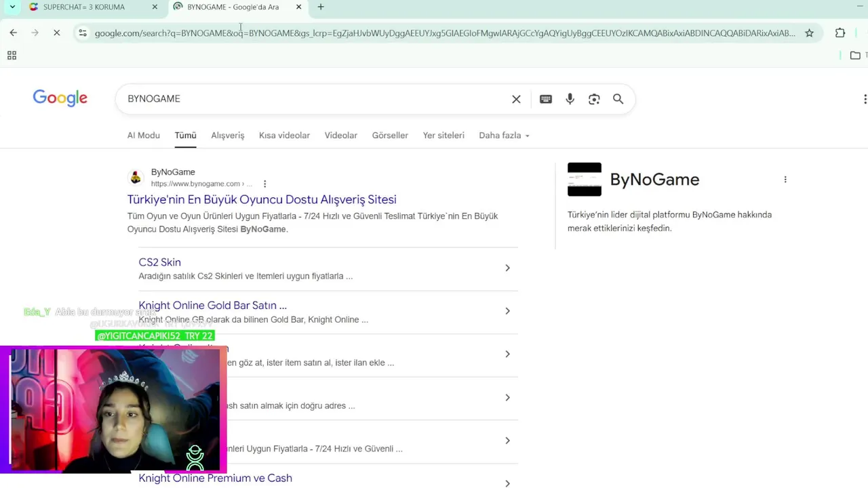Search by image with Lens icon

point(594,99)
